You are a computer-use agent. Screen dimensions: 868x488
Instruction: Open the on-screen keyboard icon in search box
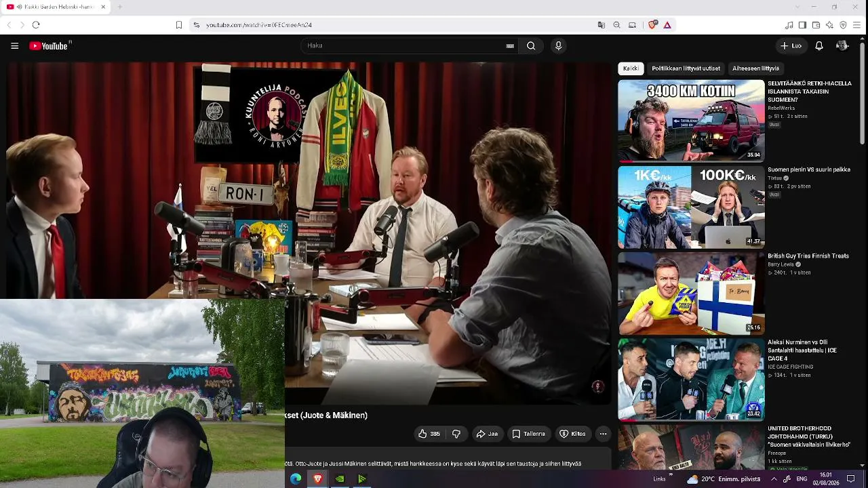coord(510,46)
